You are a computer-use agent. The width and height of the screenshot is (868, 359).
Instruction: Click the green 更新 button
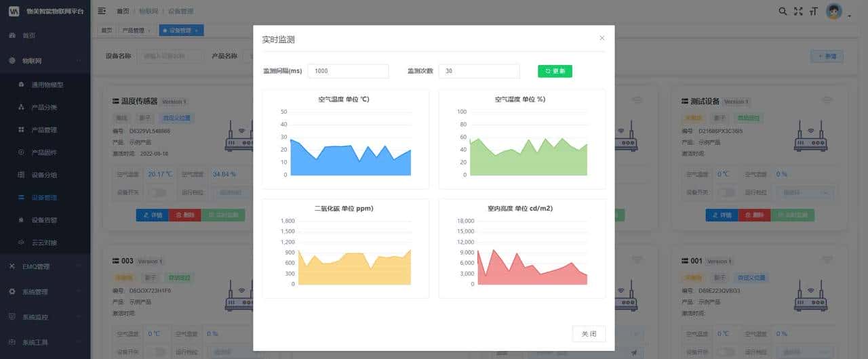(x=555, y=71)
